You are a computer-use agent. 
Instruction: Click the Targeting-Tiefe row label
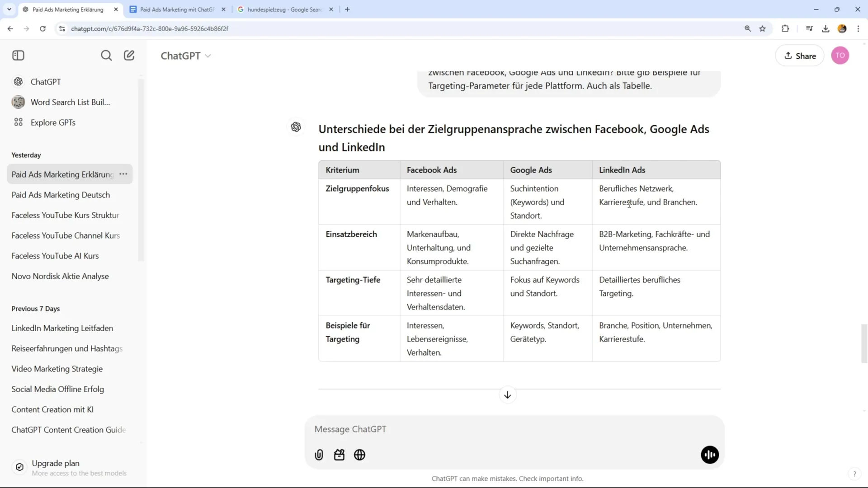pyautogui.click(x=353, y=280)
